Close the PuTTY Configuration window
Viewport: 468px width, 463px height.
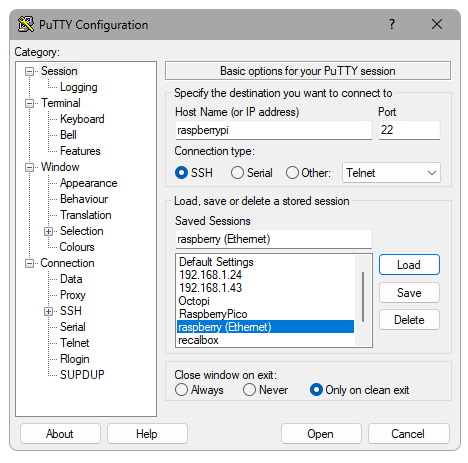tap(437, 24)
